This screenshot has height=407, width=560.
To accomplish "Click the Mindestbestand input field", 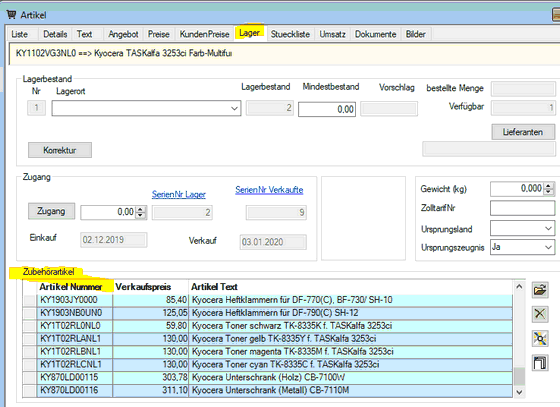I will 327,109.
